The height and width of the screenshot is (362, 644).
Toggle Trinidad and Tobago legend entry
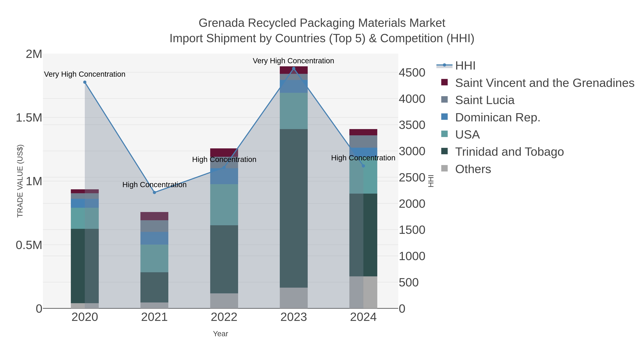502,152
